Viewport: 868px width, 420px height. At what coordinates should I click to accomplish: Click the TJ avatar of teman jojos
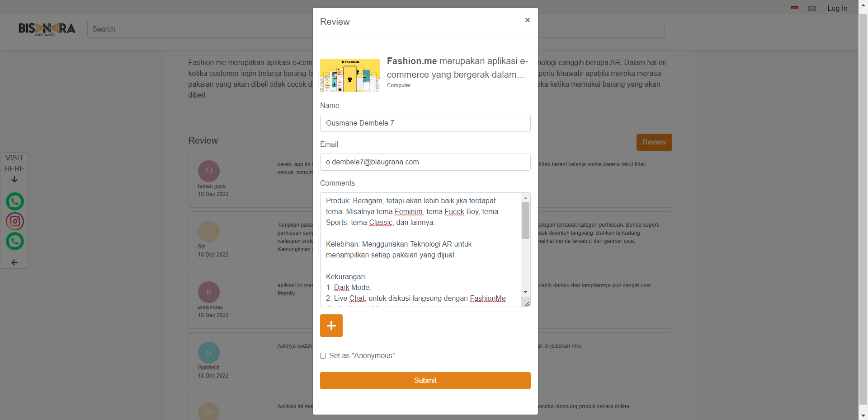(209, 171)
